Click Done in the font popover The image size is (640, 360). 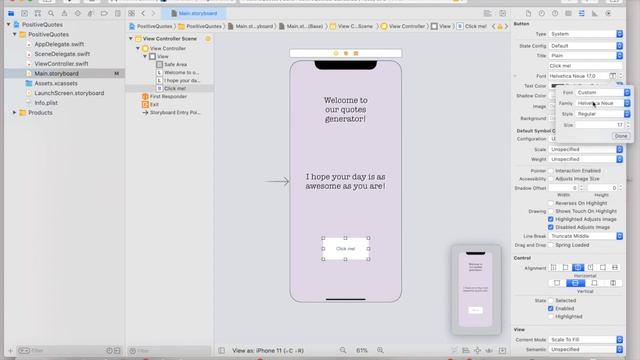pos(621,136)
